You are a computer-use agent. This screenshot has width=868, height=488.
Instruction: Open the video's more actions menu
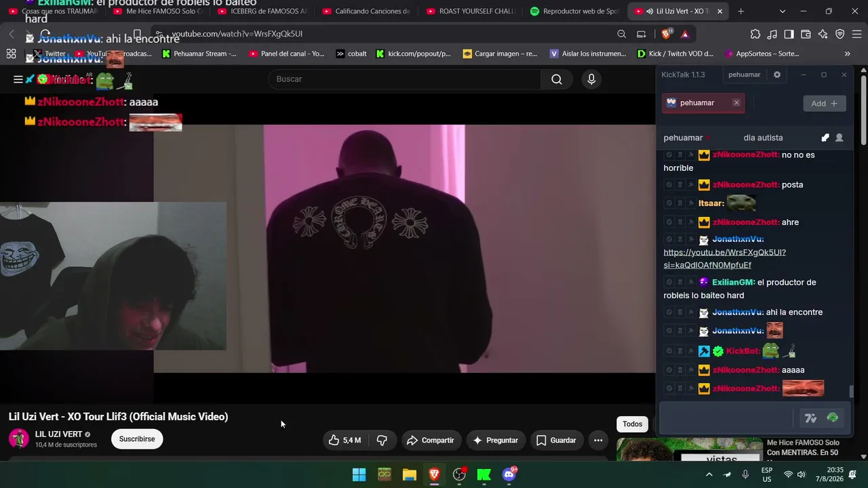click(x=598, y=441)
